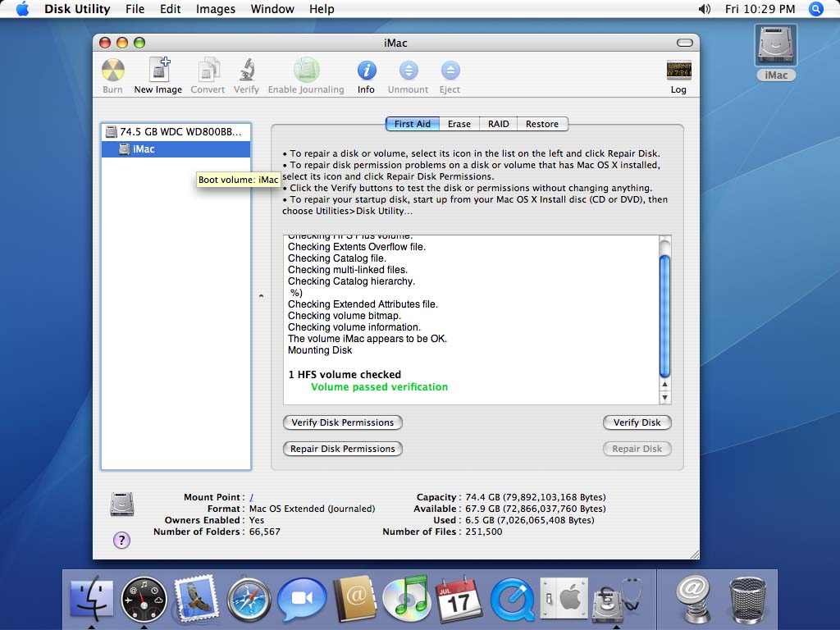
Task: Click the split pane divider handle
Action: pos(261,295)
